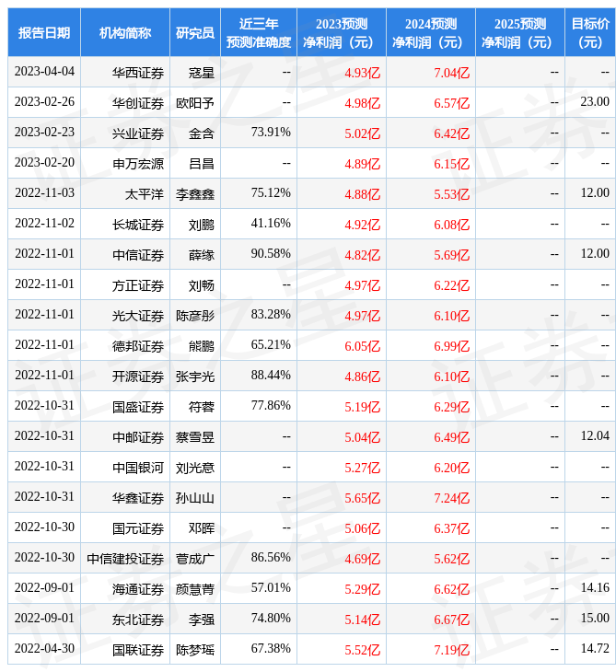Click the 6.15亿 forecast value

(x=452, y=164)
